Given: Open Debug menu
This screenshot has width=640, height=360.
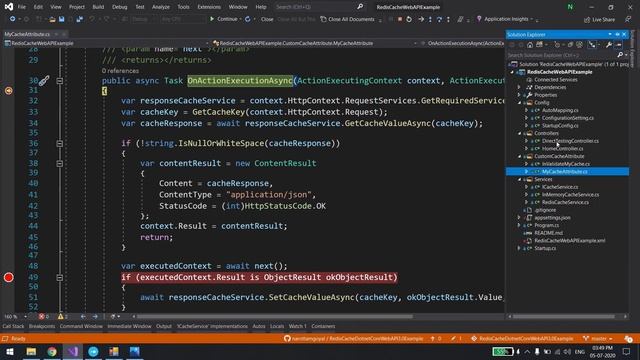Looking at the screenshot, I should (119, 7).
